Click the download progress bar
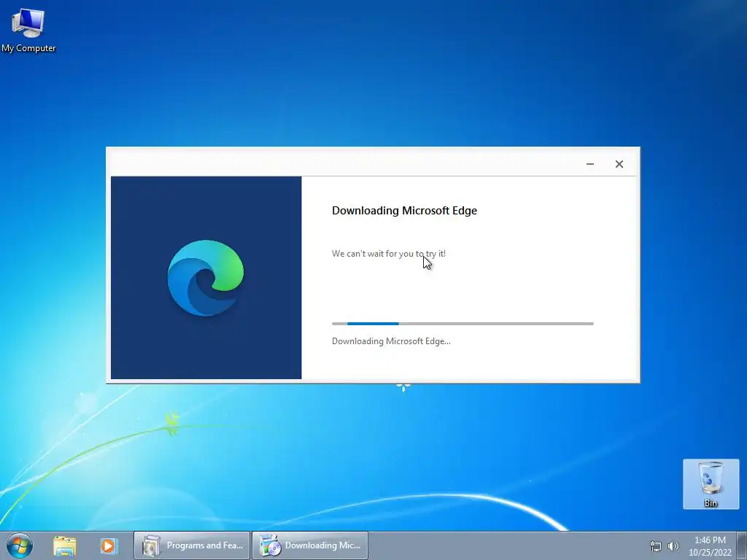Screen dimensions: 747x560 click(462, 324)
